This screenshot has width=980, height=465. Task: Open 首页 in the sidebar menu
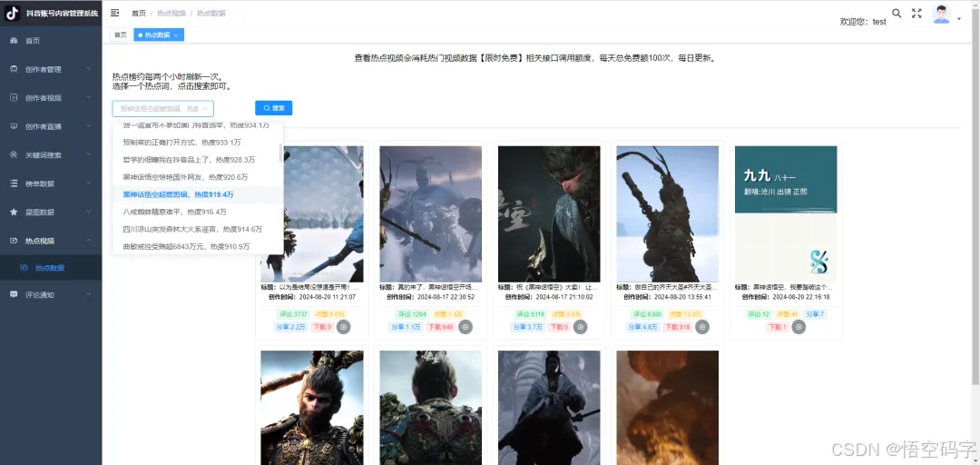coord(51,41)
